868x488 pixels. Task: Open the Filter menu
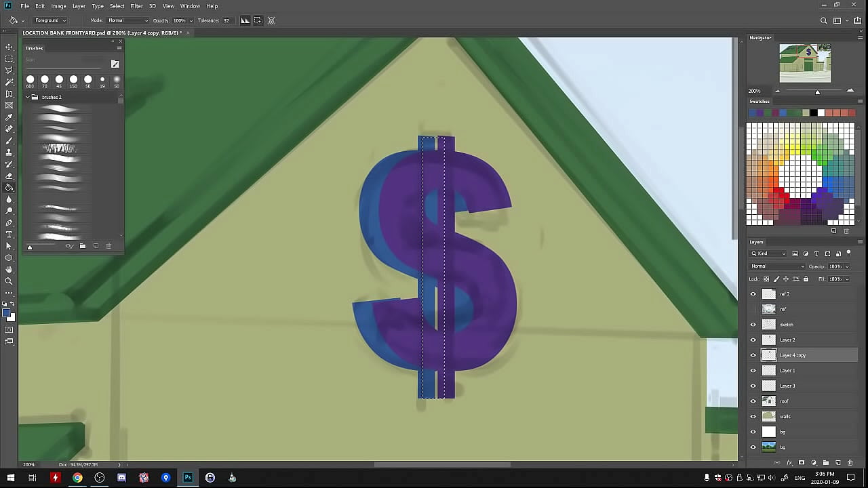pyautogui.click(x=136, y=6)
